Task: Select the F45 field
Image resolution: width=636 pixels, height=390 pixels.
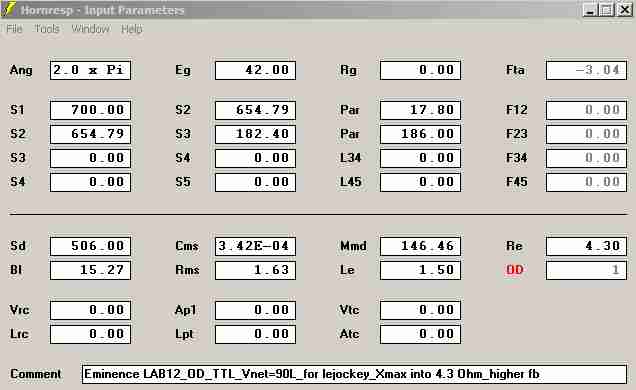Action: (x=587, y=182)
